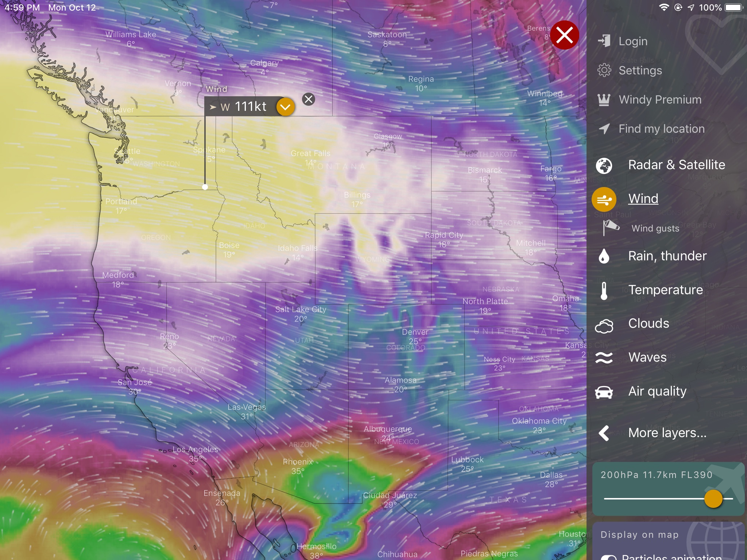Tap the Find my location arrow icon
747x560 pixels.
pyautogui.click(x=604, y=129)
